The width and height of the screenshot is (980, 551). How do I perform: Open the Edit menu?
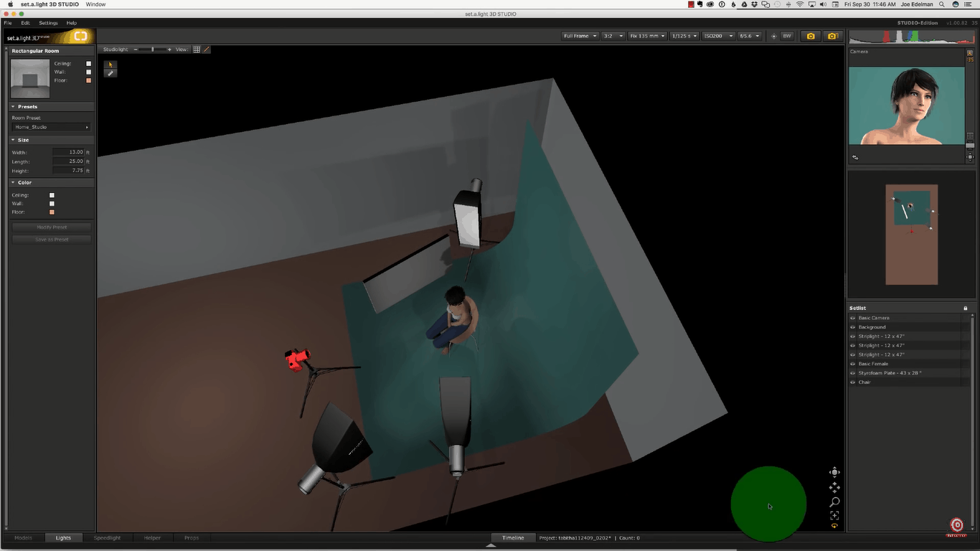(25, 23)
